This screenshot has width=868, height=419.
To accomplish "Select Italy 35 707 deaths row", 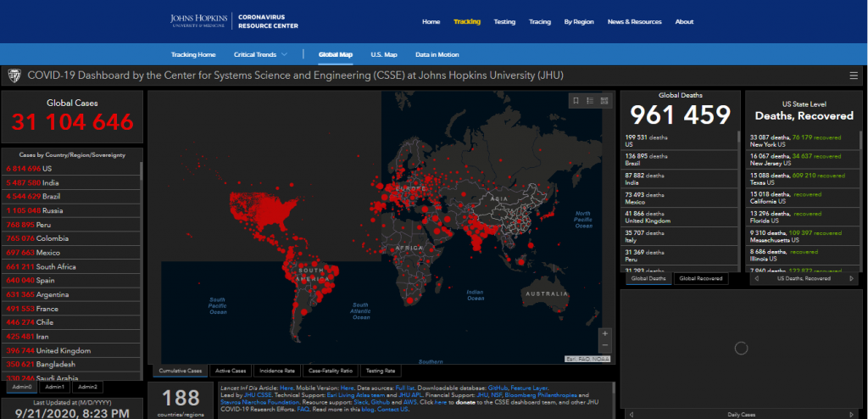I will click(679, 236).
